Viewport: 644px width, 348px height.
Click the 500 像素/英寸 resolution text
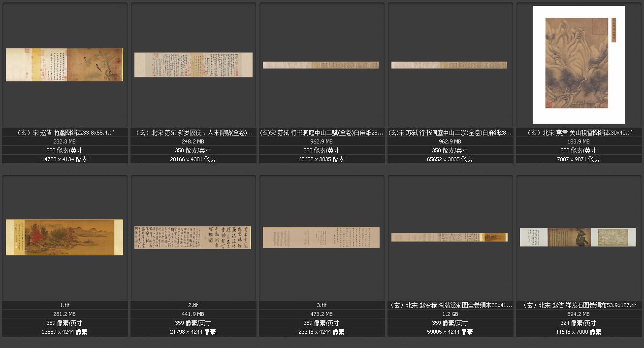579,150
